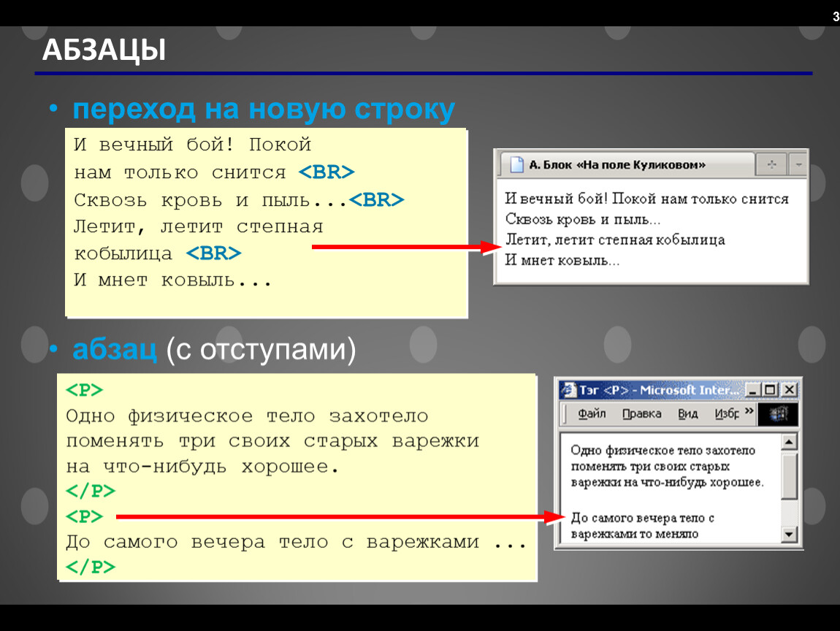Click the first <BR> tag after 'снится'

coord(327,172)
